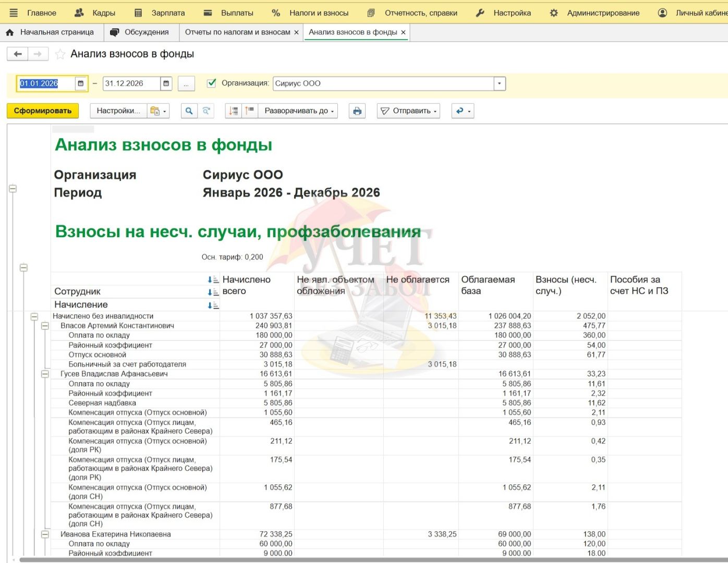Click the find magnifier icon
This screenshot has height=563, width=728.
[x=189, y=111]
